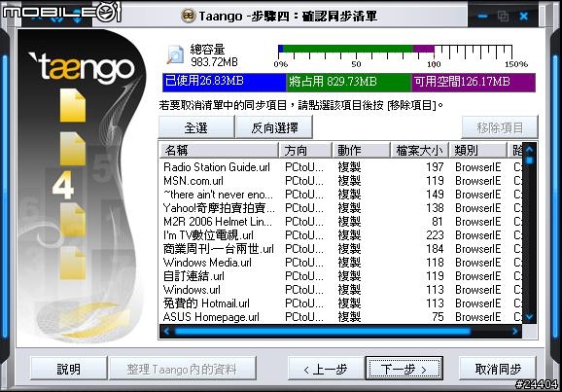
Task: Click the list scroll down arrow
Action: [529, 317]
